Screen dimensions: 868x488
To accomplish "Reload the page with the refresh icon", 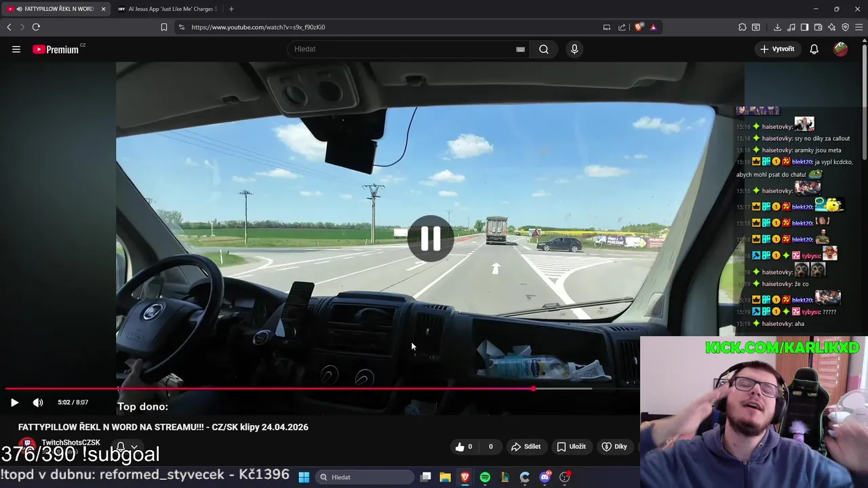I will coord(36,27).
